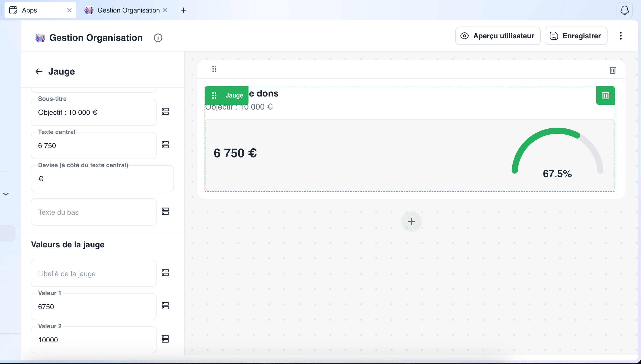Close the Gestion Organisation tab
Viewport: 641px width, 364px height.
[x=165, y=10]
